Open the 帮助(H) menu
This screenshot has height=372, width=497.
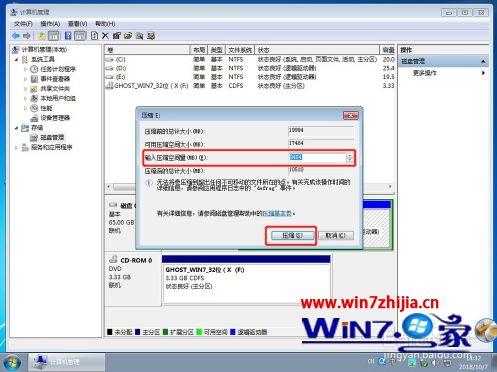click(x=105, y=24)
